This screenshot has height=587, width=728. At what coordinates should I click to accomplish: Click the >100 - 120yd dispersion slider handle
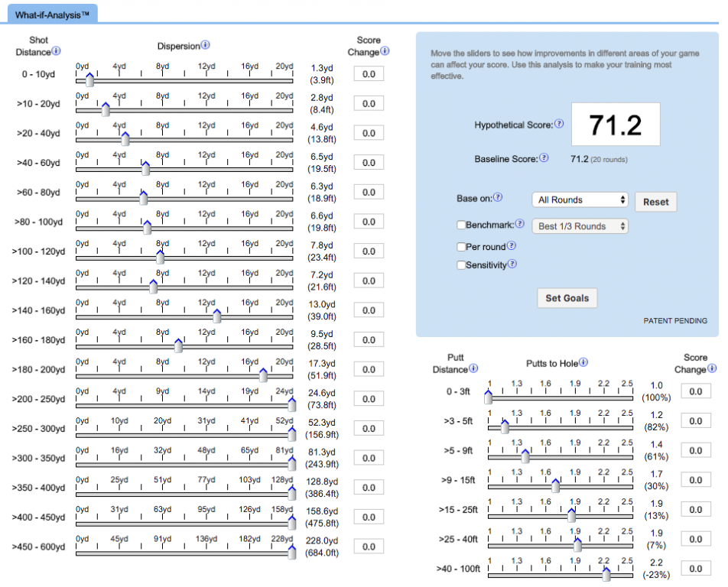click(x=160, y=257)
